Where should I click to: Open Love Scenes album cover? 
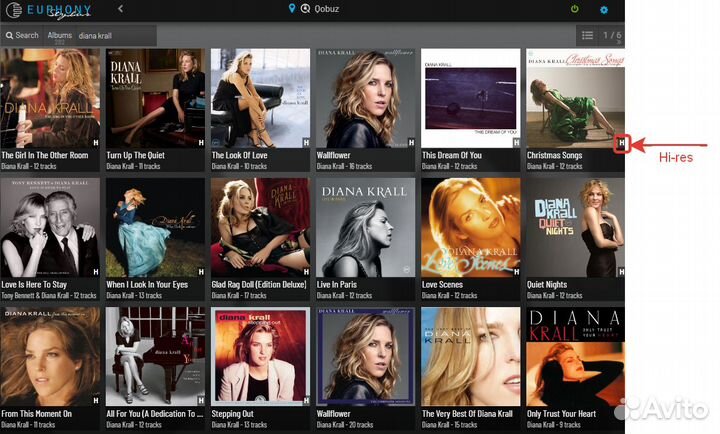[x=471, y=227]
